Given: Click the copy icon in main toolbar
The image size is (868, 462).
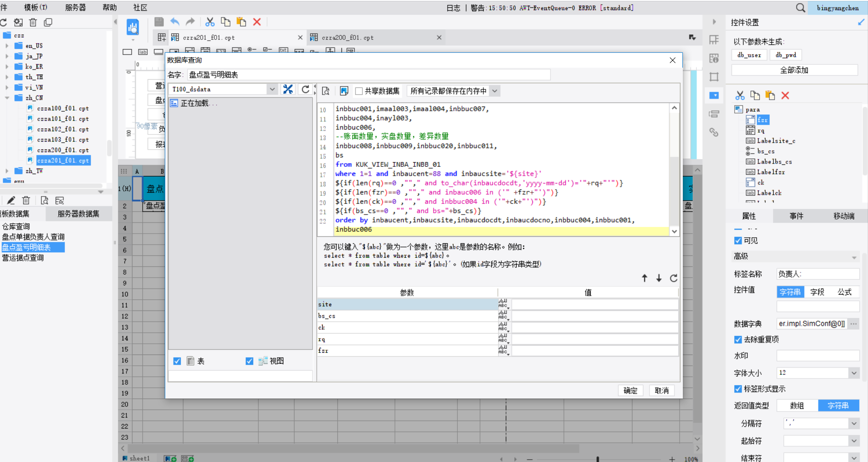Looking at the screenshot, I should tap(225, 22).
